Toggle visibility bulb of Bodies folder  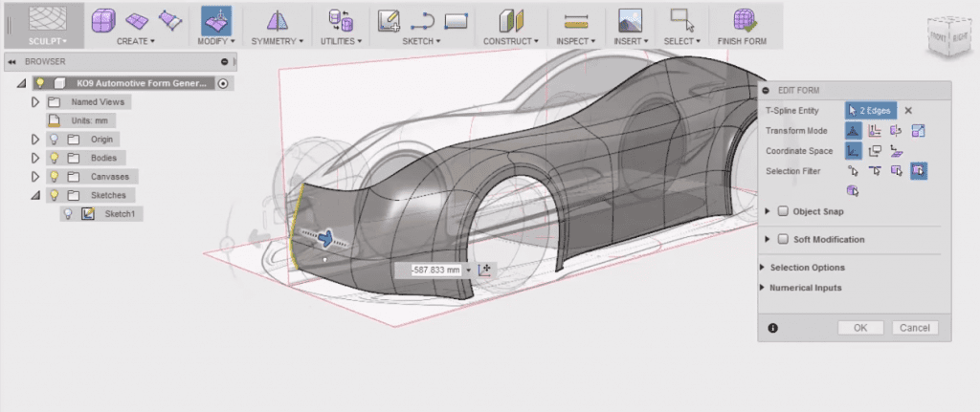point(55,158)
